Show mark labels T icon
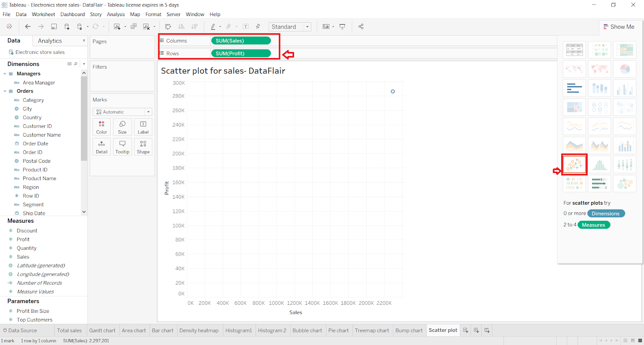 (x=246, y=27)
